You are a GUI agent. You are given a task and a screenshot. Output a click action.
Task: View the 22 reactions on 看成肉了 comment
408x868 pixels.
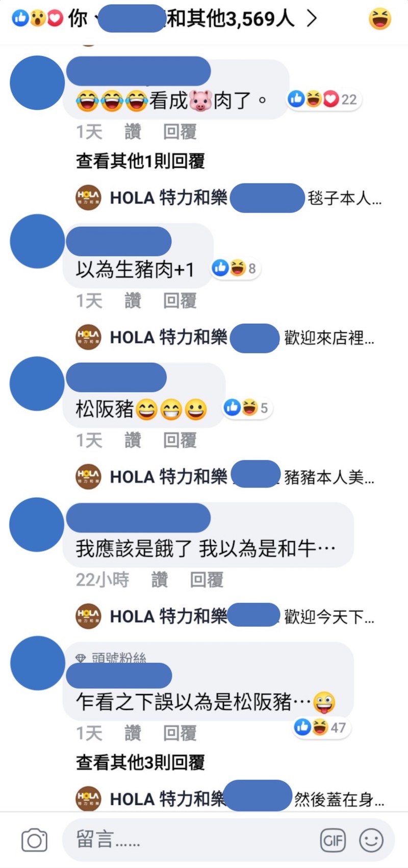click(x=324, y=99)
